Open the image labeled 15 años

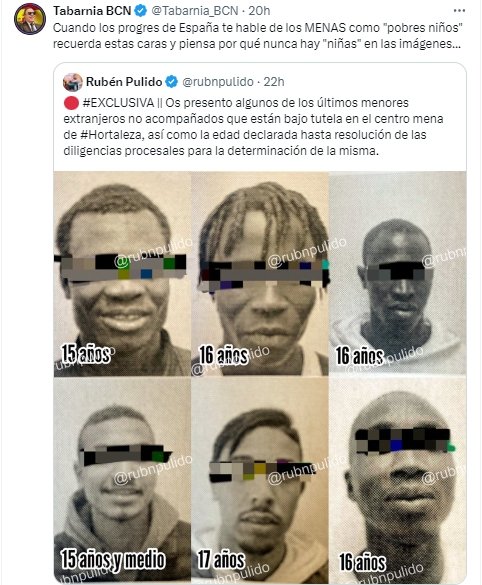(x=122, y=274)
